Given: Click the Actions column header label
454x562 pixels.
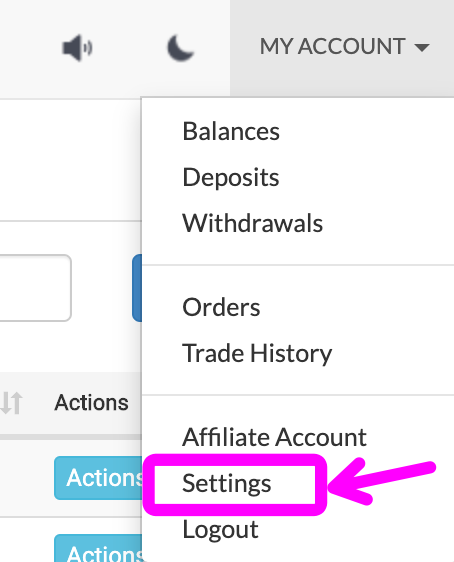Looking at the screenshot, I should pyautogui.click(x=91, y=403).
